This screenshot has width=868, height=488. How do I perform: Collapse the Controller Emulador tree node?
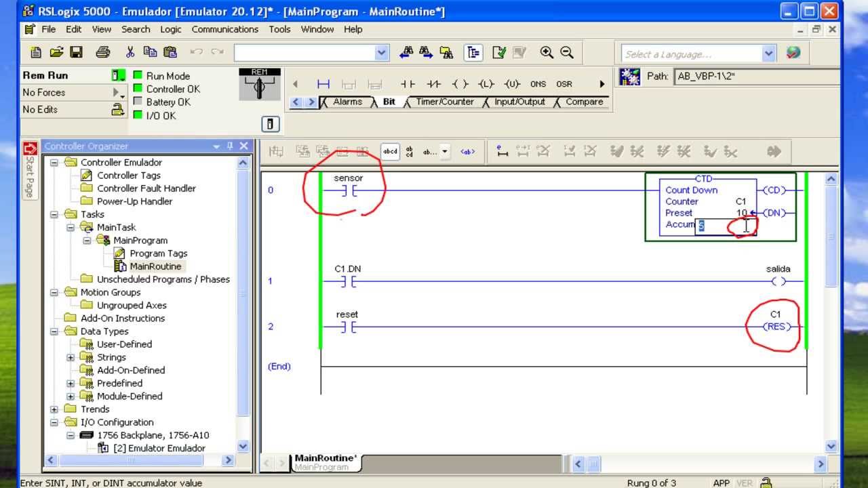[54, 163]
